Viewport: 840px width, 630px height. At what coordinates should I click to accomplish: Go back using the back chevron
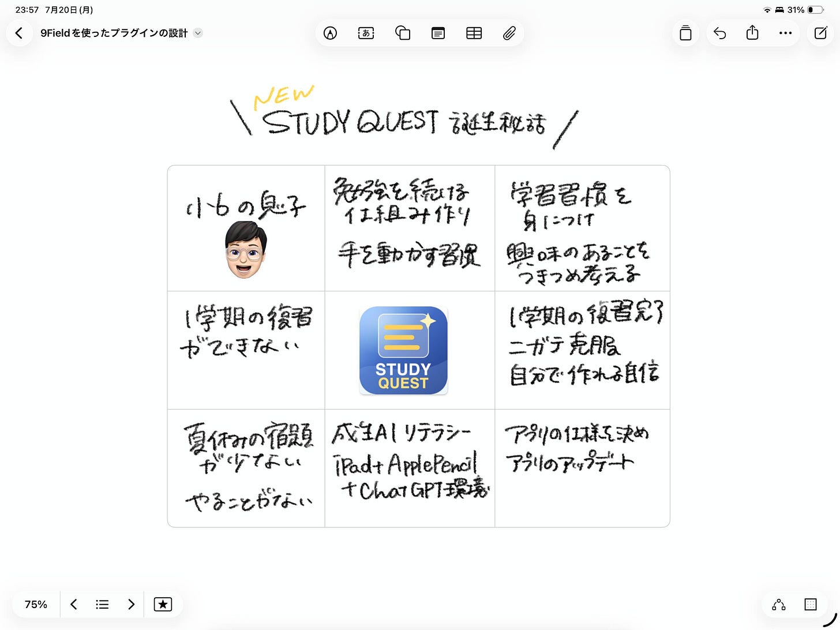point(19,33)
